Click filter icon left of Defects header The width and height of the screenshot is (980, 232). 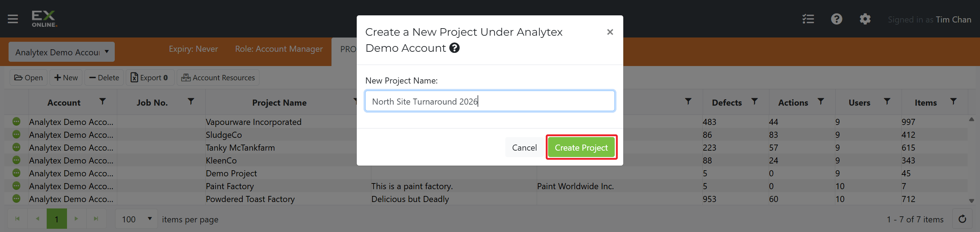(688, 101)
